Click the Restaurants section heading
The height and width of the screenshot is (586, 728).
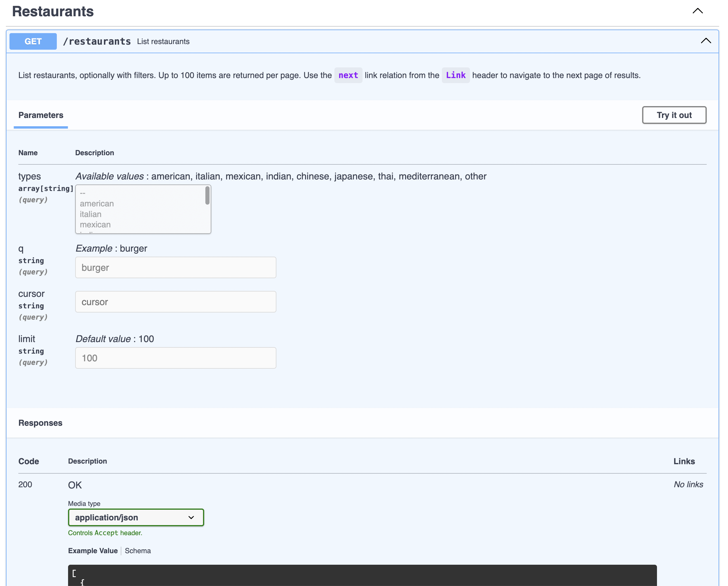[x=53, y=12]
